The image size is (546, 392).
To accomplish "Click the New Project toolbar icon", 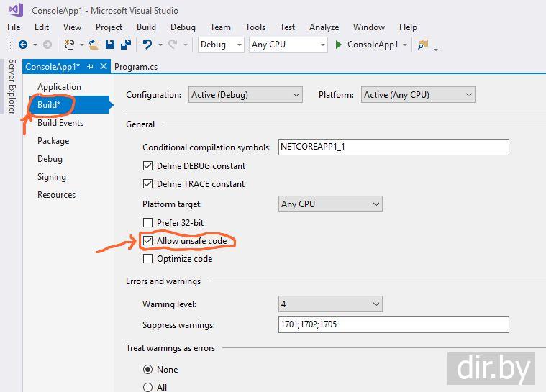I will (x=69, y=45).
